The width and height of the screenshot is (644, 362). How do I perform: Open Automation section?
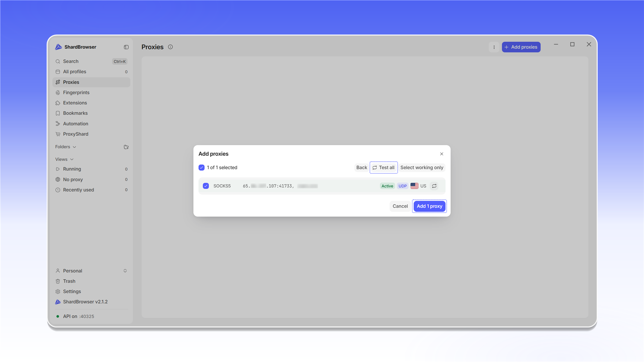tap(91, 124)
